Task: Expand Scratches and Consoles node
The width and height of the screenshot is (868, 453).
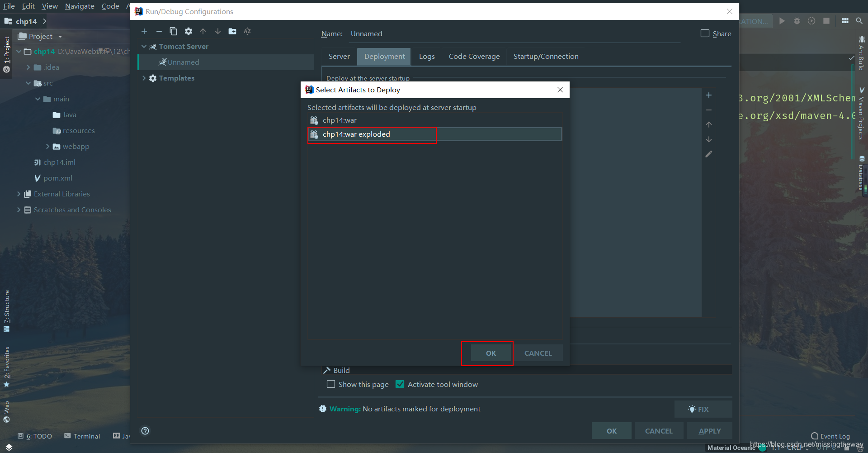Action: 19,210
